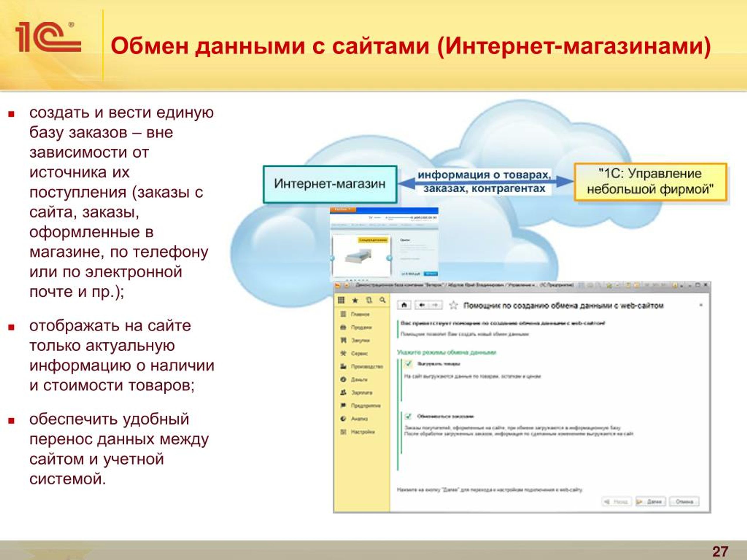Image resolution: width=747 pixels, height=560 pixels.
Task: Close the 1C application window
Action: [706, 285]
